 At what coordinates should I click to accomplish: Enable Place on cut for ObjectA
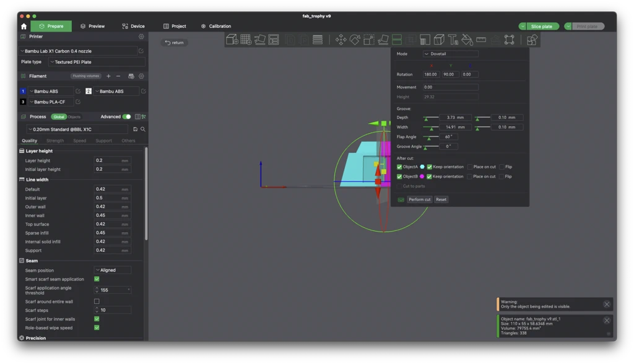[x=470, y=167]
